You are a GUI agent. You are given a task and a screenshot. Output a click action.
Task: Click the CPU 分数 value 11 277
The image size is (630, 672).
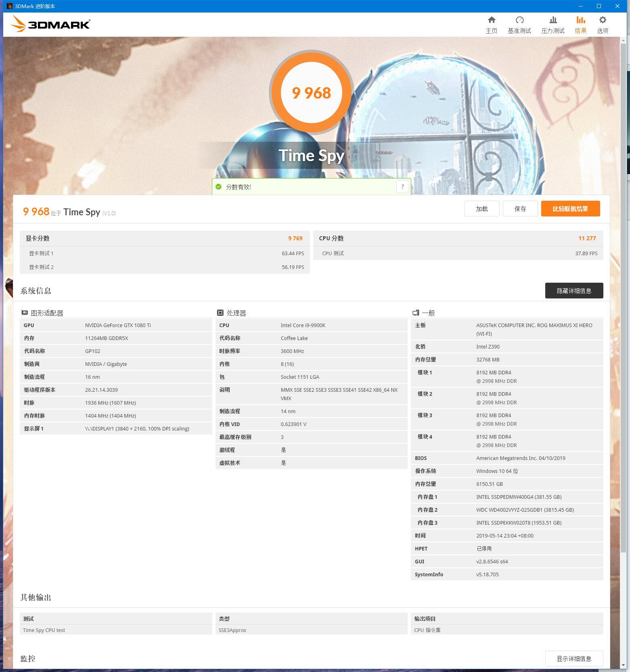(587, 238)
